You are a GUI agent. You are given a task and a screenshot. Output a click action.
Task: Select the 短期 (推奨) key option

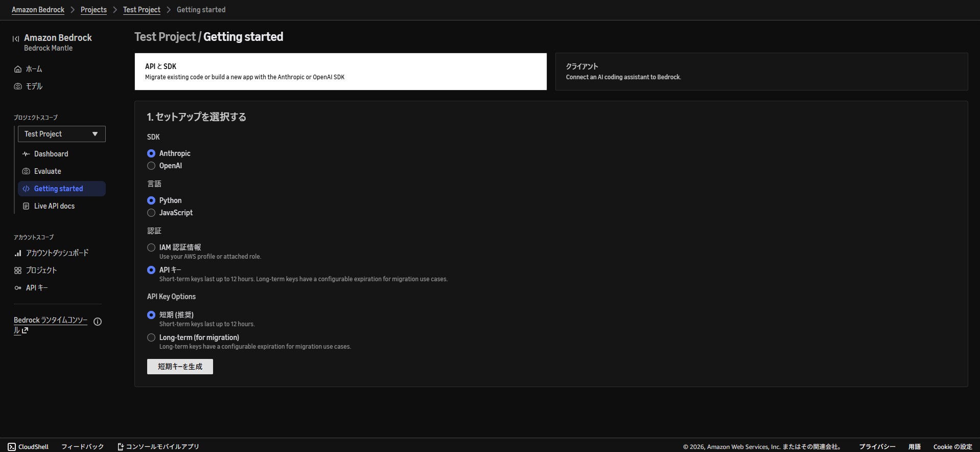click(x=151, y=315)
